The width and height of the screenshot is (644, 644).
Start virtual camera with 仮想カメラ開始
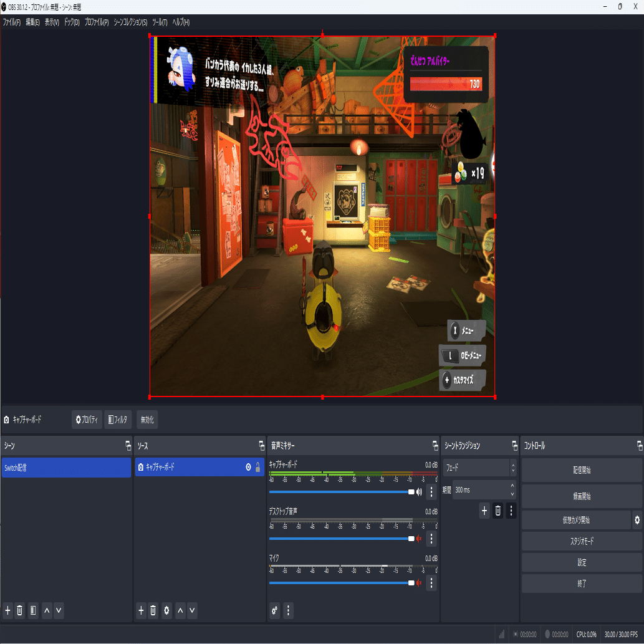pyautogui.click(x=576, y=520)
